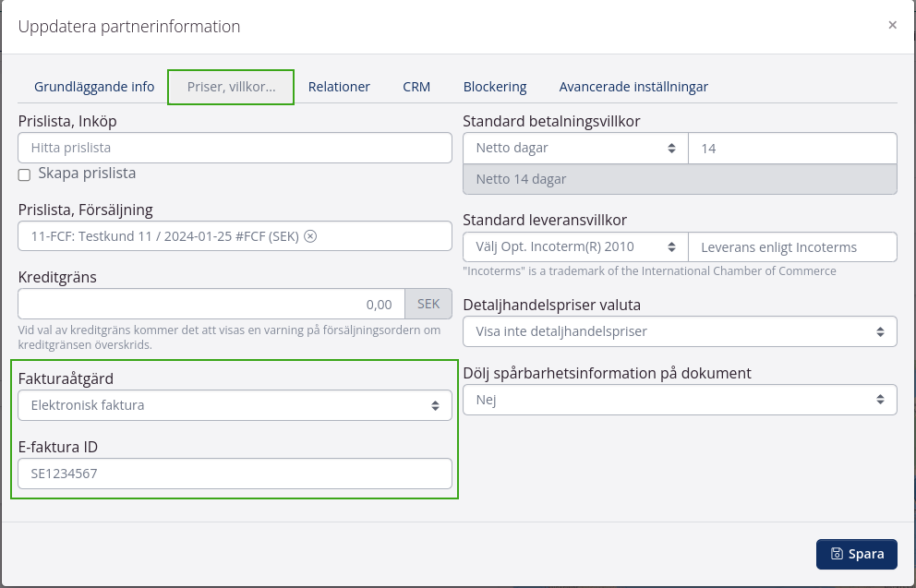
Task: Clear the selected Försäljning price list with x icon
Action: pyautogui.click(x=310, y=235)
